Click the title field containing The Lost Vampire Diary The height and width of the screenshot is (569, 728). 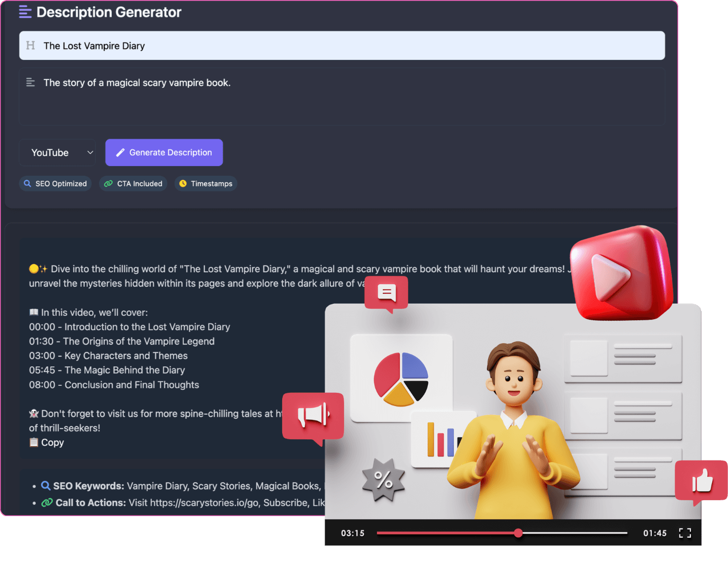click(342, 46)
